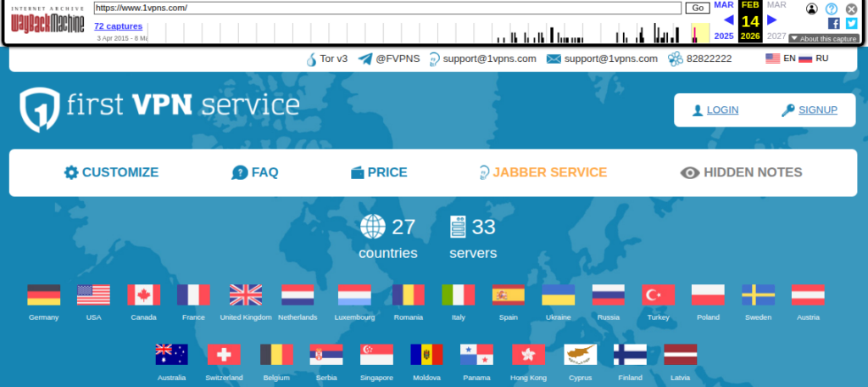Viewport: 868px width, 387px height.
Task: Click the Russia flag in country grid
Action: (609, 295)
